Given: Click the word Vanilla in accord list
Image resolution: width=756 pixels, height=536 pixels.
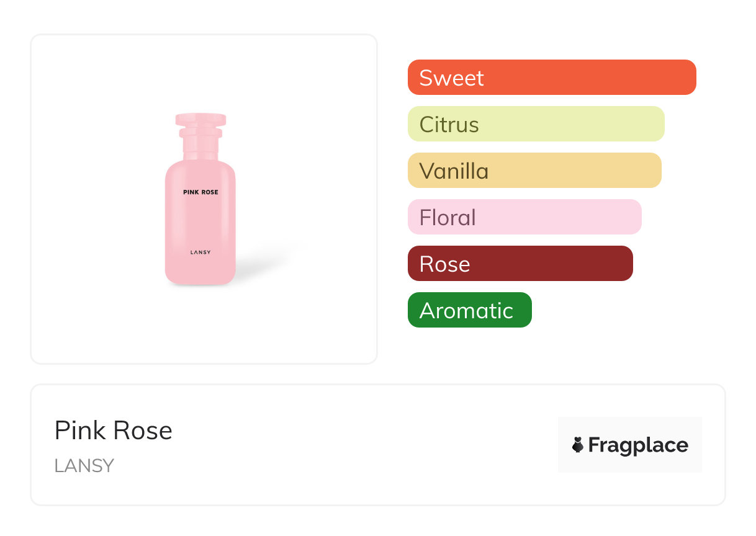Looking at the screenshot, I should [x=454, y=171].
